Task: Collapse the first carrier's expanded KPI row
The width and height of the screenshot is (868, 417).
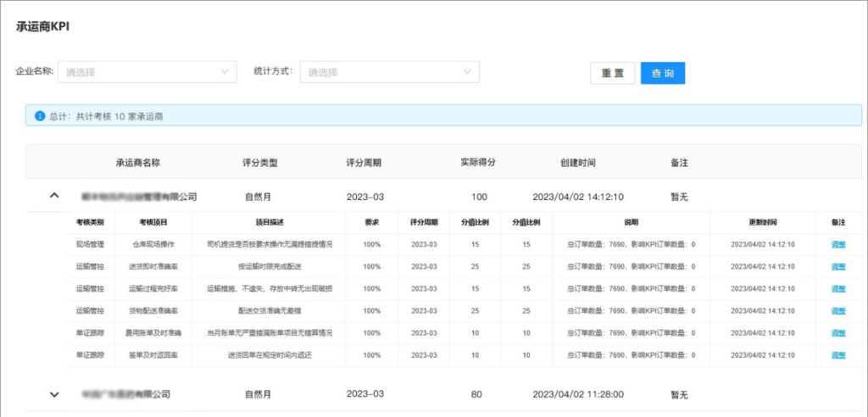Action: 54,197
